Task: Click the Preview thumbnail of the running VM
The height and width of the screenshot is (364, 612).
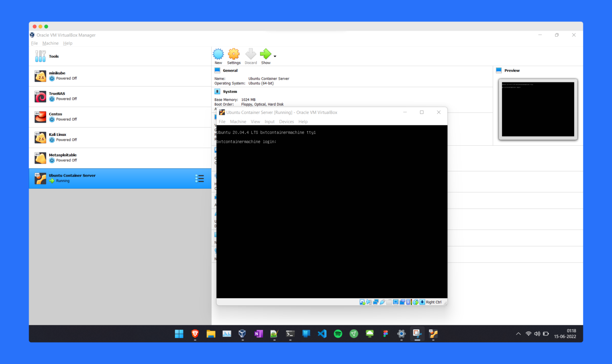Action: click(x=537, y=109)
